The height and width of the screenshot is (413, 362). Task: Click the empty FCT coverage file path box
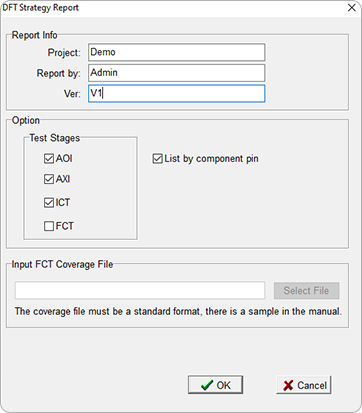tap(140, 290)
